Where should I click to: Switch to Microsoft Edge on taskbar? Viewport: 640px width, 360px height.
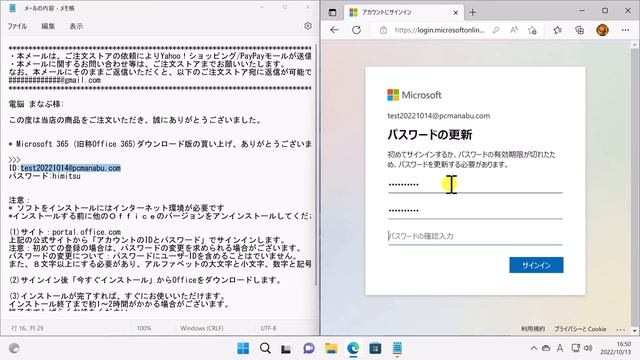coord(353,348)
